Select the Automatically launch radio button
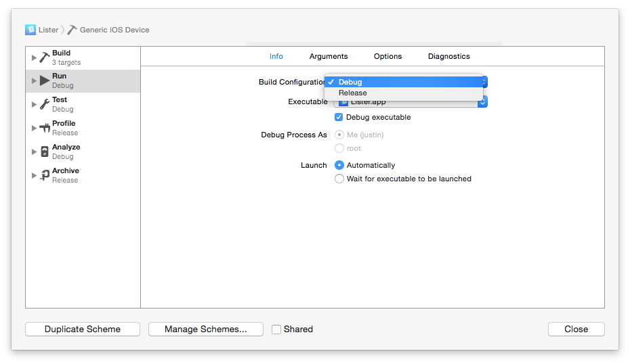Image resolution: width=630 pixels, height=364 pixels. click(339, 165)
